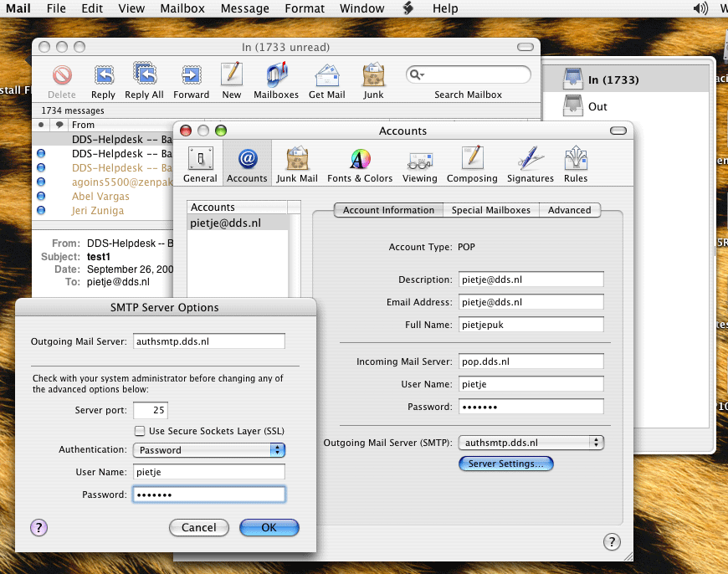Screen dimensions: 728x574
Task: Click Cancel in SMTP Server Options
Action: [198, 527]
